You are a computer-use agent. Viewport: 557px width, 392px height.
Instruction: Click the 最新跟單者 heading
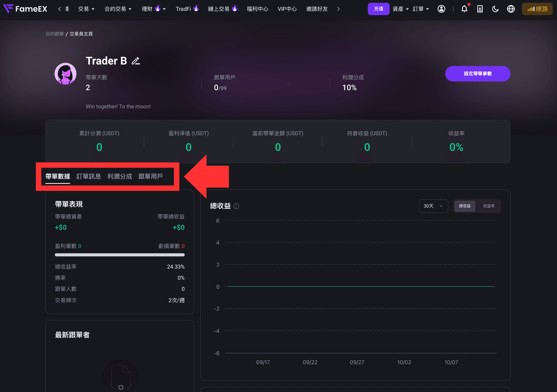click(x=72, y=335)
